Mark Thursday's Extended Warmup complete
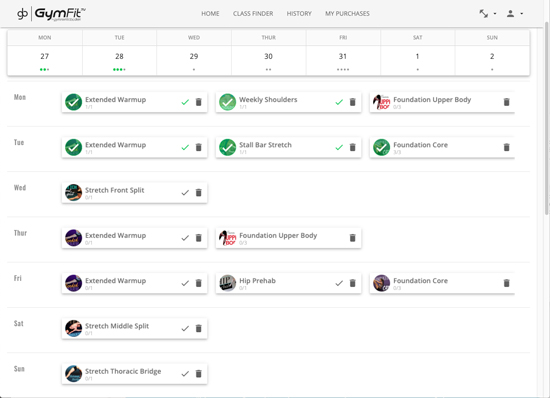Viewport: 550px width, 398px height. (x=185, y=238)
